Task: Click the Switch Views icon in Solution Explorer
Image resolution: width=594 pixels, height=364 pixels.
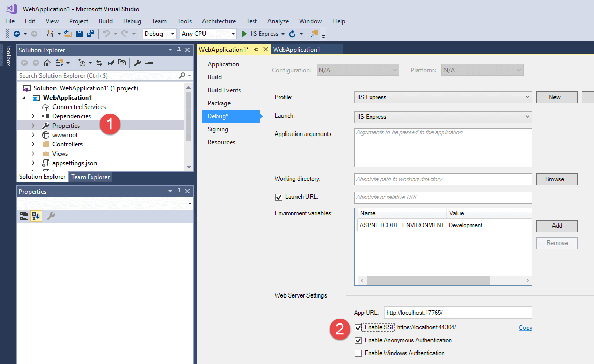Action: coord(60,63)
